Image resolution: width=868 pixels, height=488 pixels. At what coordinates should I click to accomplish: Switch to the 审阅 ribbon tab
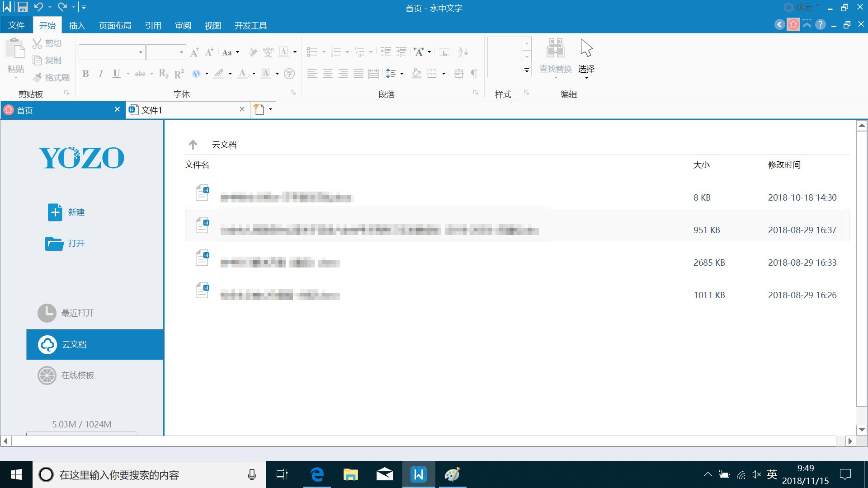(x=183, y=25)
